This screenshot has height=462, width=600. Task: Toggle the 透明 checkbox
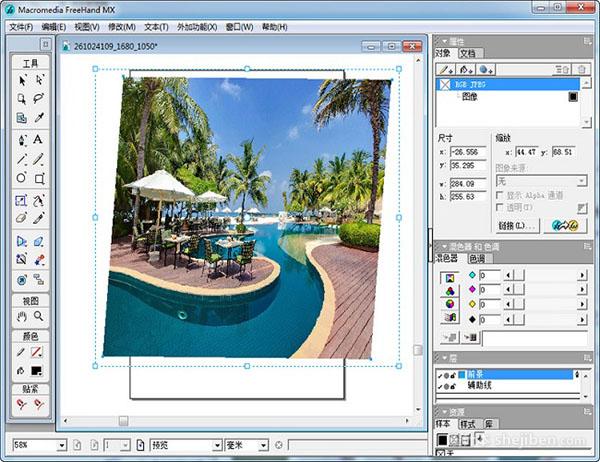point(499,207)
